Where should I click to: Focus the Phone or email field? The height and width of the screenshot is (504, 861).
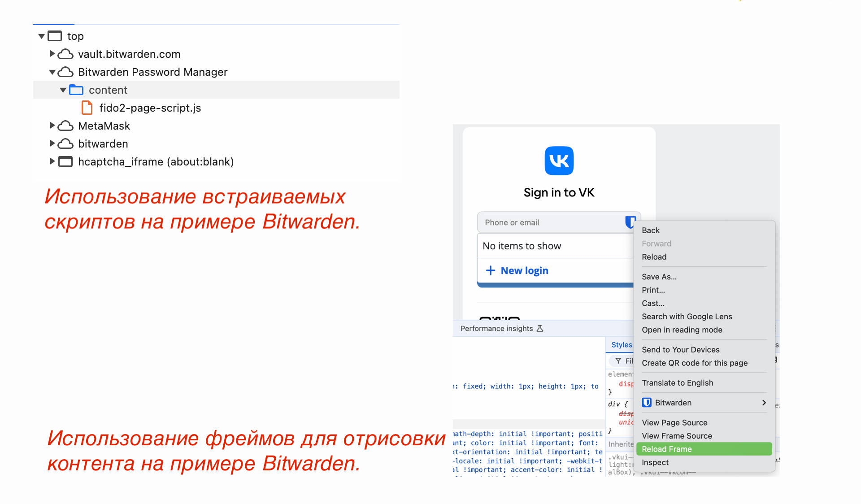click(x=559, y=222)
